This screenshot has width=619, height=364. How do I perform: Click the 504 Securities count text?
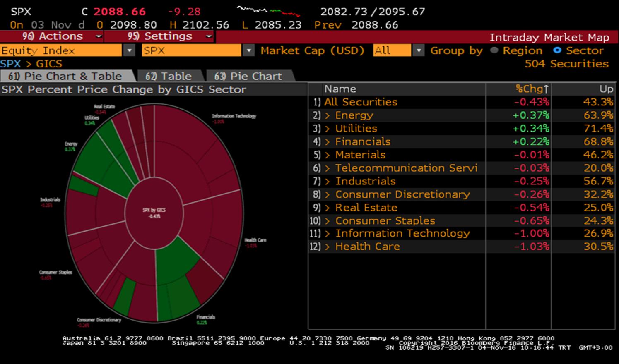pos(566,64)
